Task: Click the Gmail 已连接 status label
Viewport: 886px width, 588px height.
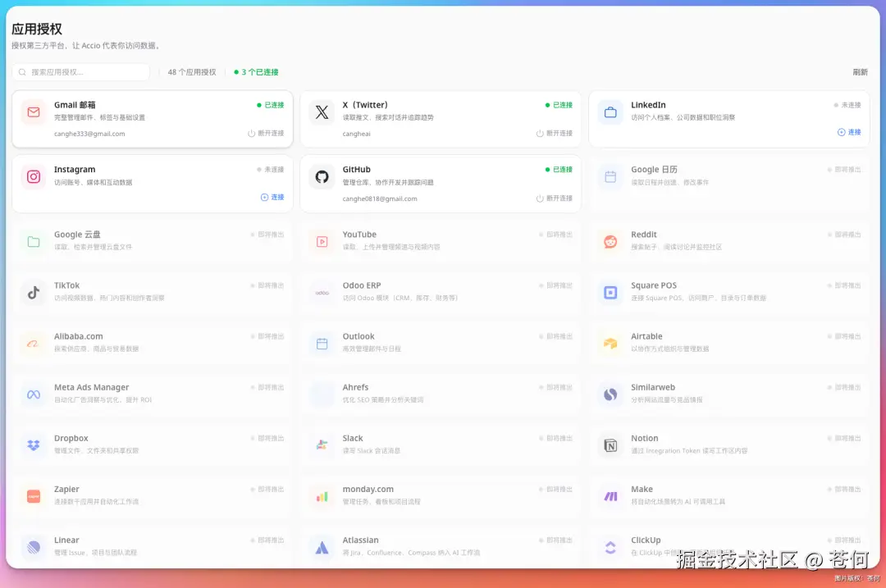Action: tap(271, 105)
